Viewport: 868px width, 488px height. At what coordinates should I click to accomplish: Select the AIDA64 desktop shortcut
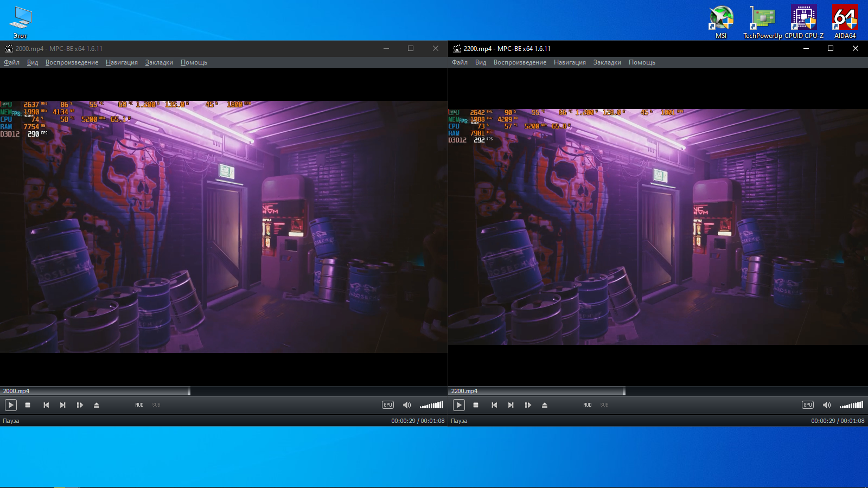pos(845,22)
